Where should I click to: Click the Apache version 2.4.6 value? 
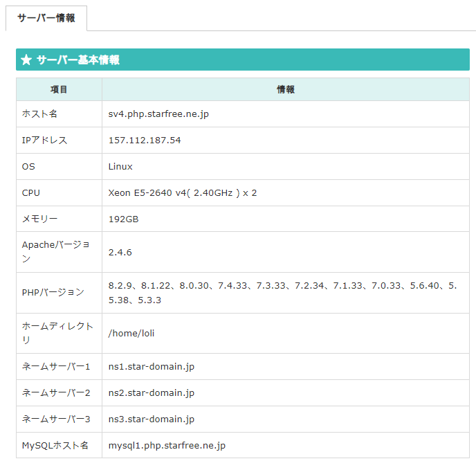click(120, 253)
